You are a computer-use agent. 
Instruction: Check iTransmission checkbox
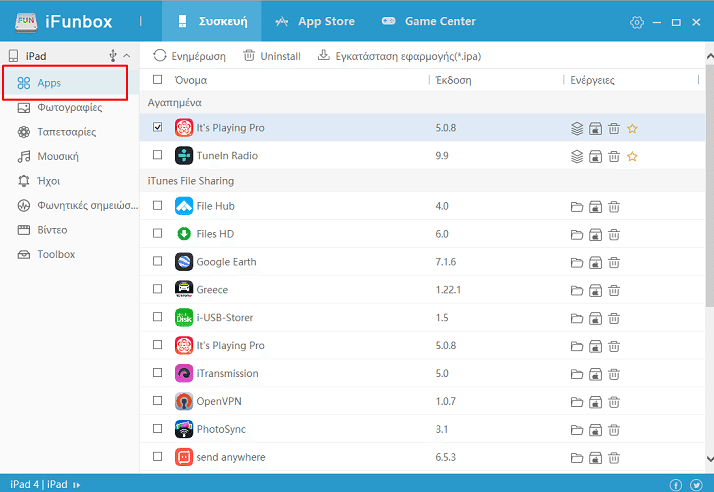pyautogui.click(x=158, y=373)
